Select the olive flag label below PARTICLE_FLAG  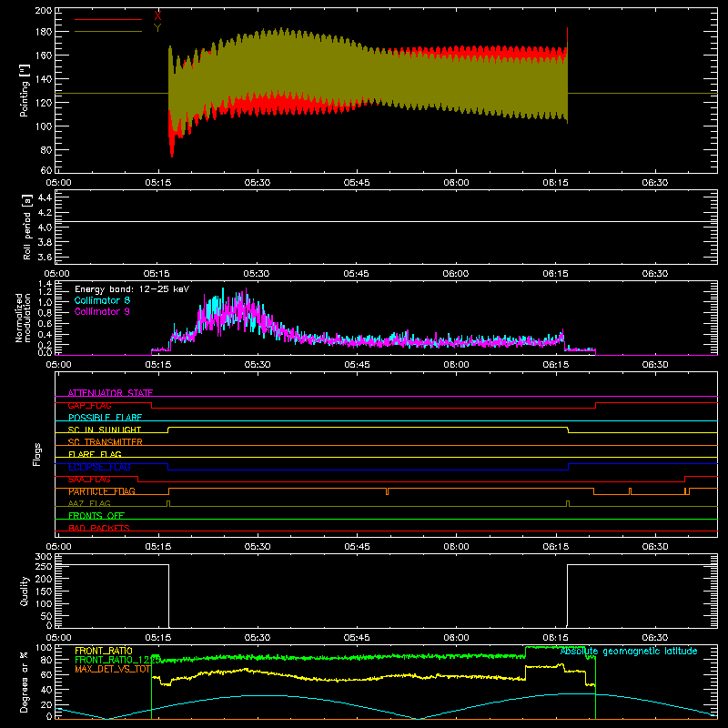[x=89, y=503]
